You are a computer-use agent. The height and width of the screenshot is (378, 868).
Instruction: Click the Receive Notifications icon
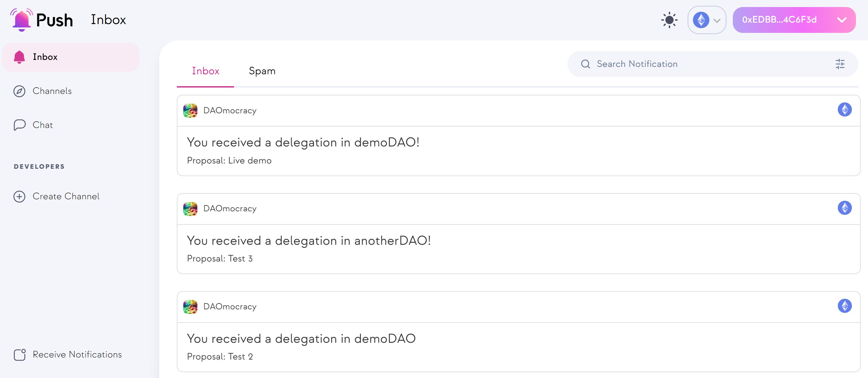pyautogui.click(x=20, y=355)
